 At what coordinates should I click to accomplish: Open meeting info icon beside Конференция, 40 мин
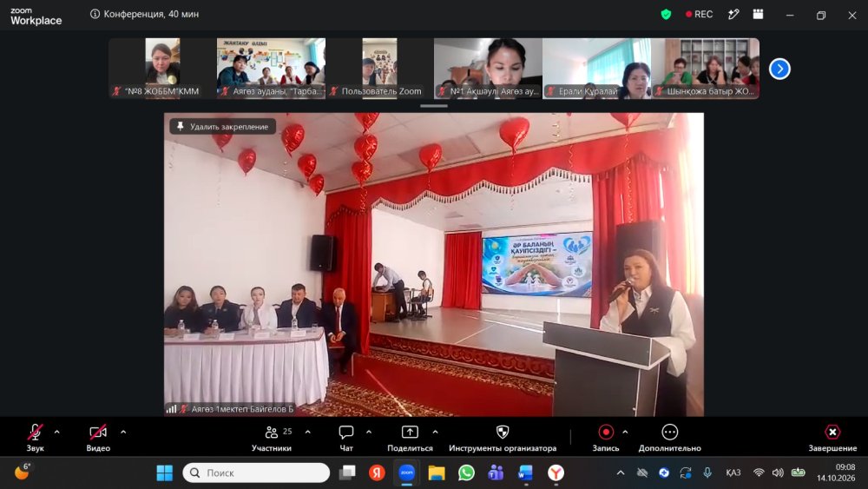click(x=95, y=14)
